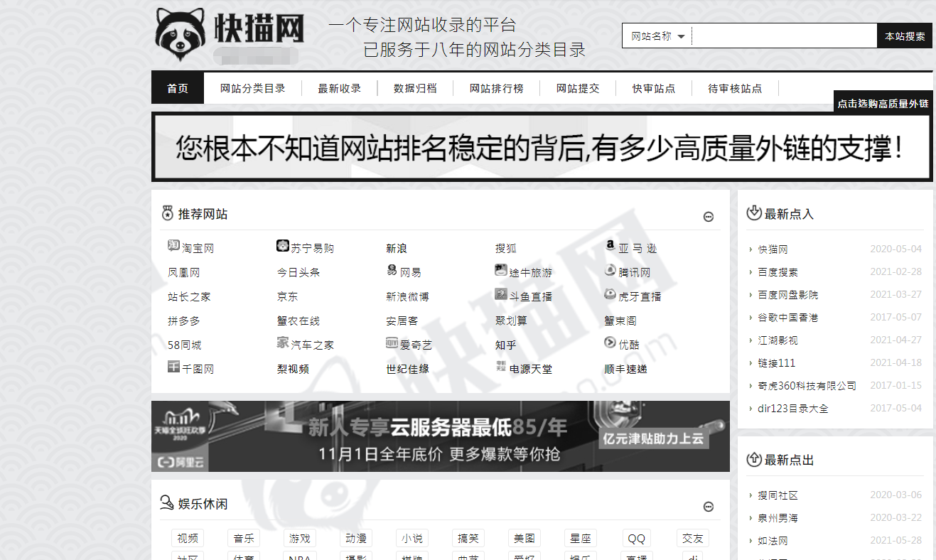The height and width of the screenshot is (560, 936).
Task: Click the 斗鱼直播 site icon
Action: (x=501, y=294)
